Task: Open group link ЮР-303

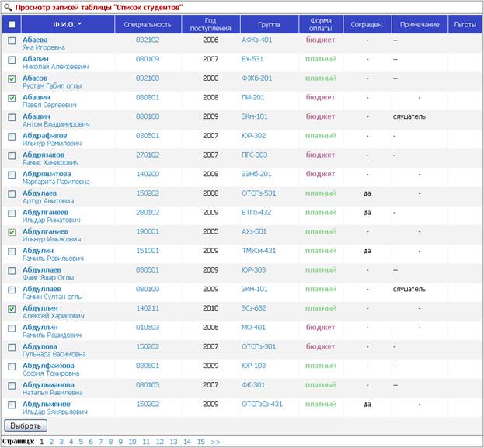Action: pos(253,270)
